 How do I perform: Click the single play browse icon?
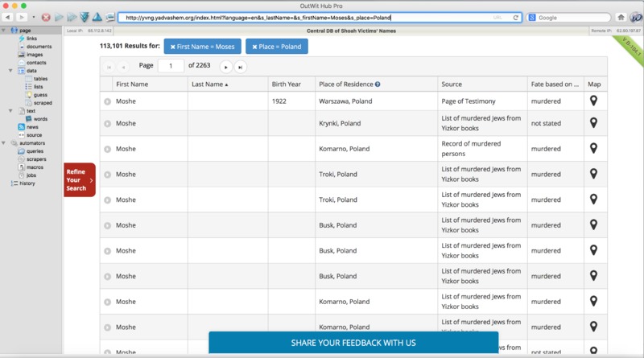[x=59, y=17]
